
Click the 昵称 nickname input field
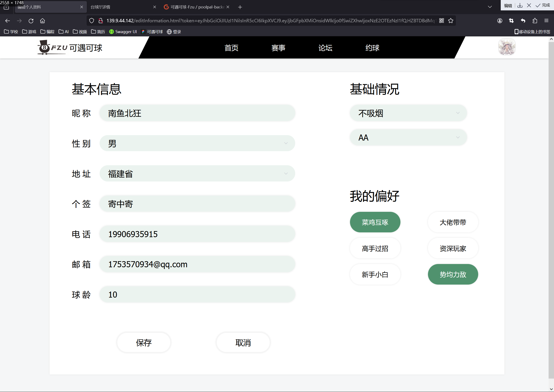click(x=197, y=113)
